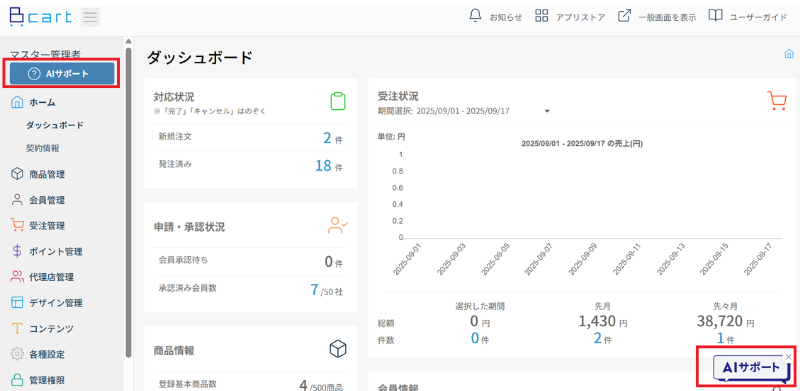800x391 pixels.
Task: Open the ユーザーガイド book icon
Action: click(x=715, y=16)
